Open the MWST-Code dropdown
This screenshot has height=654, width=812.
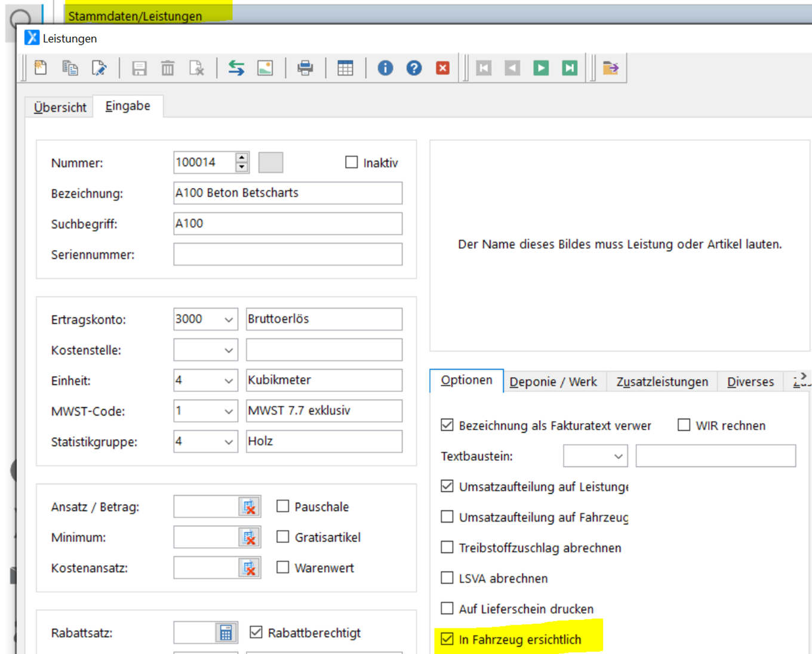pyautogui.click(x=228, y=411)
